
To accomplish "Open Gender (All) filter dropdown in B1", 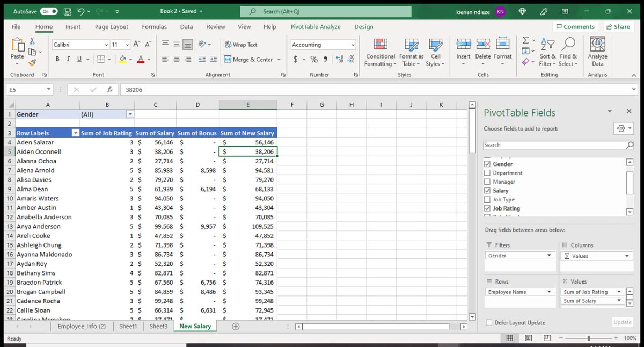I will [129, 114].
